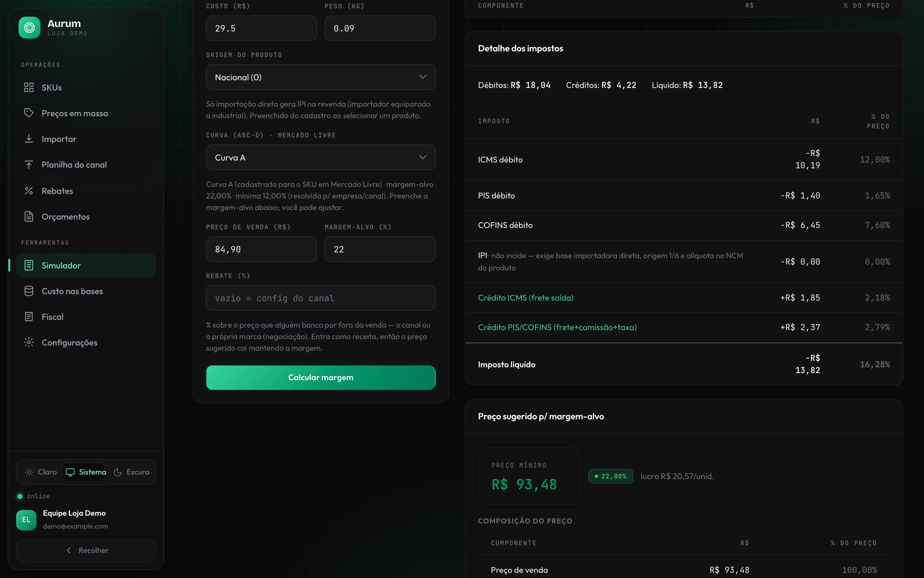Open the Rebates section
This screenshot has width=924, height=578.
86,191
